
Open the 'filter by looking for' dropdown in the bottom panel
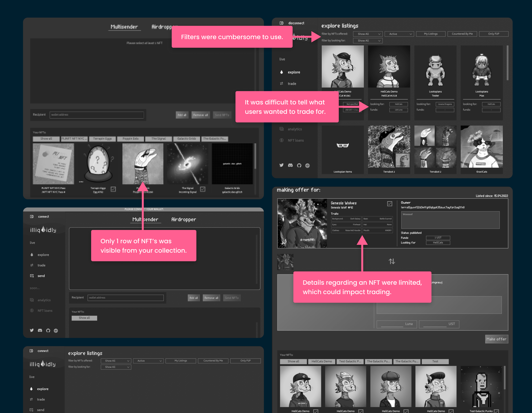click(x=116, y=367)
